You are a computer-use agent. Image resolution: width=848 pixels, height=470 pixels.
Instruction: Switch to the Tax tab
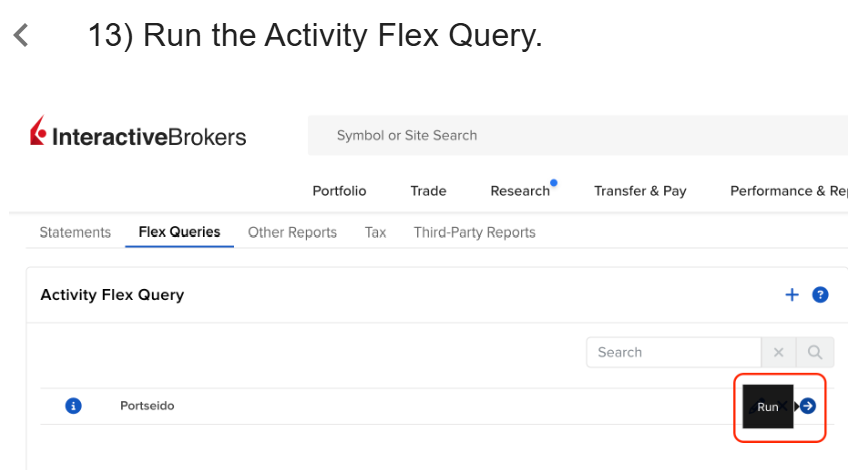click(x=375, y=233)
